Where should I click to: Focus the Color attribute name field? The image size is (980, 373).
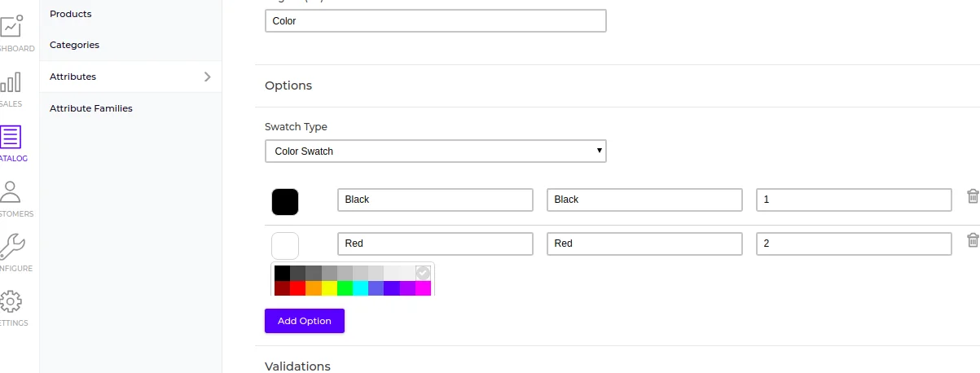pos(436,21)
